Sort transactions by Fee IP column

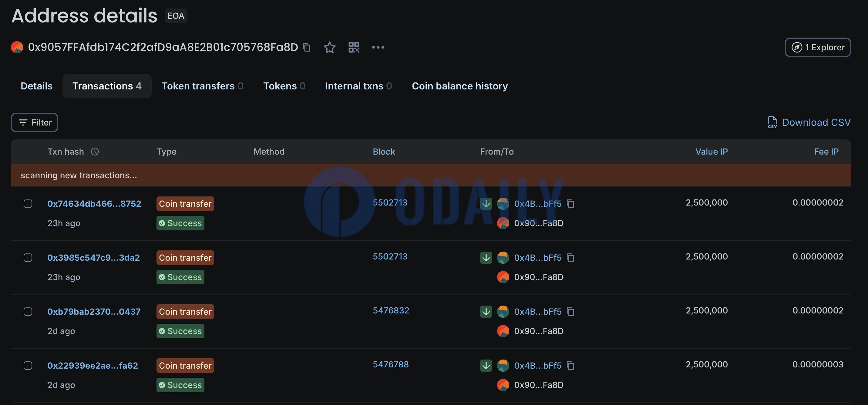tap(826, 152)
